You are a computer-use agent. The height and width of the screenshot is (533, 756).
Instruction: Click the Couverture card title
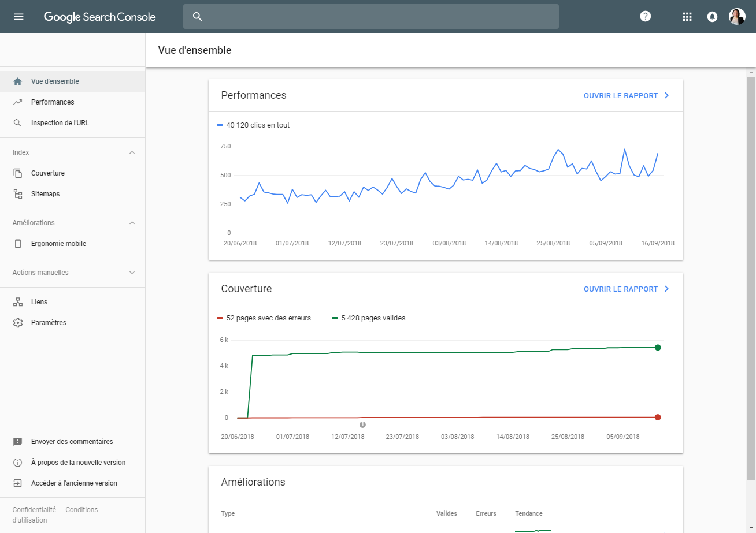pos(246,289)
